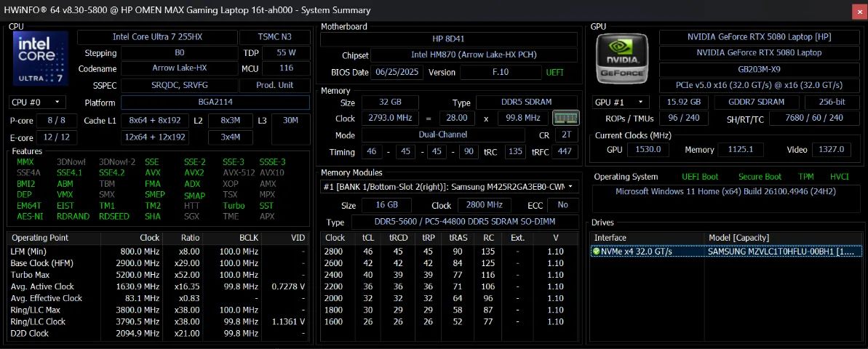Screen dimensions: 868x349
Task: Click the Model [Capacity] column header
Action: pyautogui.click(x=738, y=238)
